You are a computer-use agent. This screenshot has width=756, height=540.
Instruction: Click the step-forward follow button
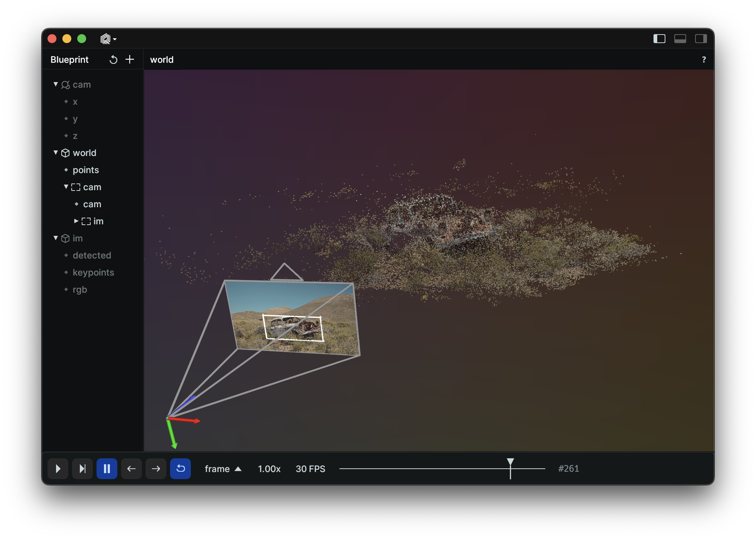[x=82, y=469]
